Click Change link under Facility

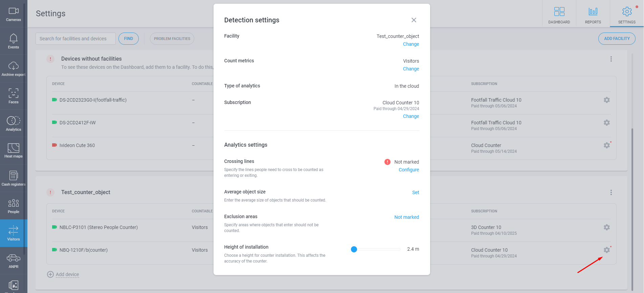[x=411, y=44]
